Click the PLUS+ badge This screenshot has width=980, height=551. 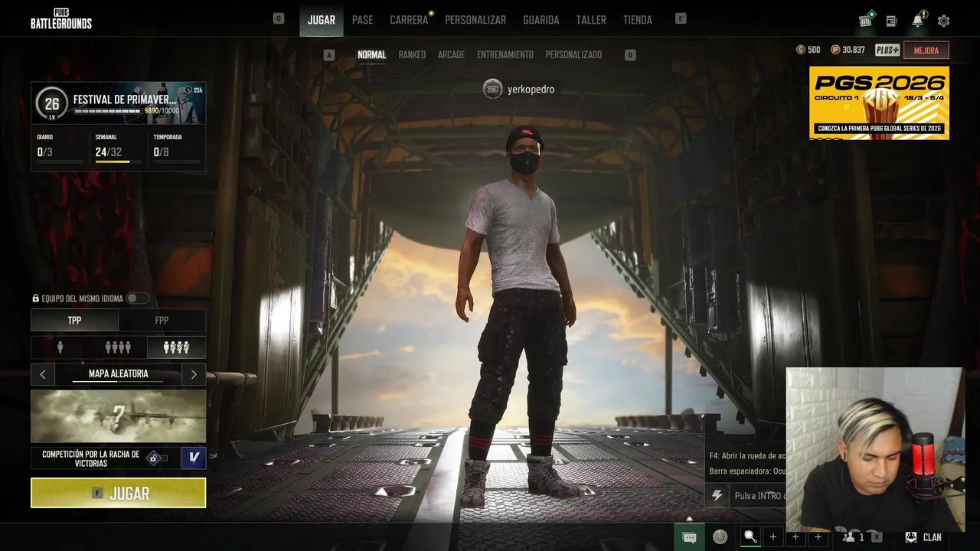click(x=887, y=50)
